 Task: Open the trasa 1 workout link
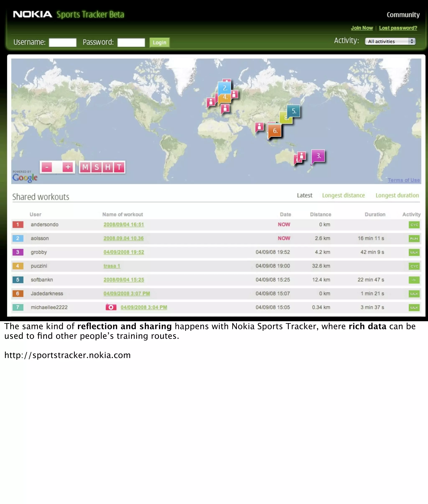(x=112, y=266)
